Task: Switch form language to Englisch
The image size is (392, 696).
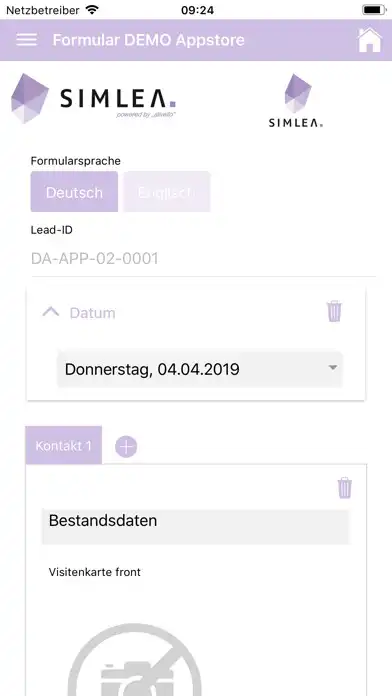Action: [x=166, y=192]
